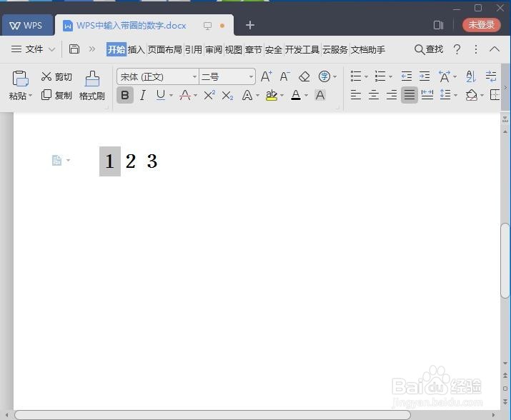Screen dimensions: 511x420
Task: Click the Chinese layout A icon with arrows
Action: (x=445, y=76)
